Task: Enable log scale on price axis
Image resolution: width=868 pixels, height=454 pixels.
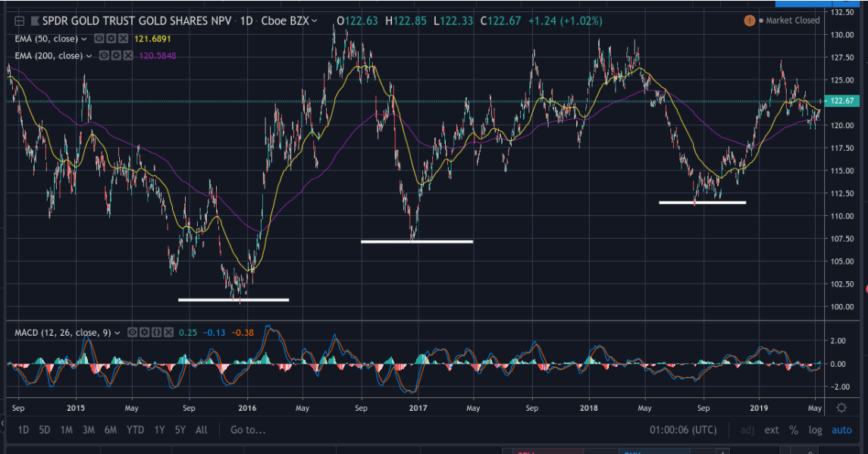Action: [x=815, y=430]
